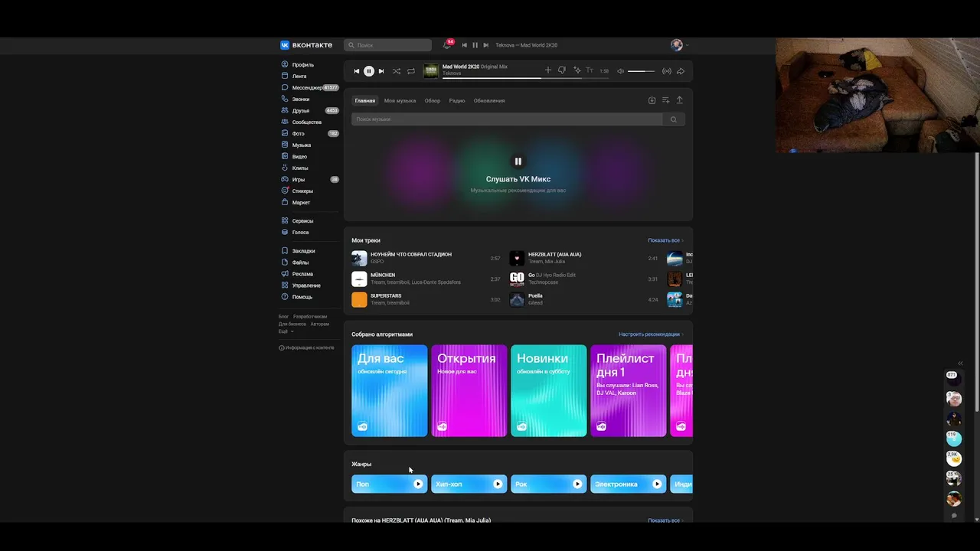
Task: Play previous track in the main player
Action: click(356, 71)
